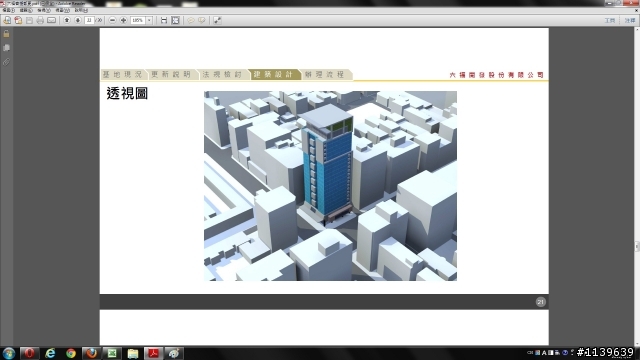Switch to Read Mode with expand icon

217,20
